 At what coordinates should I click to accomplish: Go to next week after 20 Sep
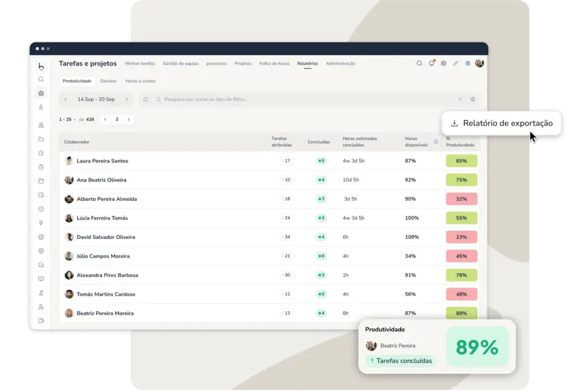[x=127, y=99]
